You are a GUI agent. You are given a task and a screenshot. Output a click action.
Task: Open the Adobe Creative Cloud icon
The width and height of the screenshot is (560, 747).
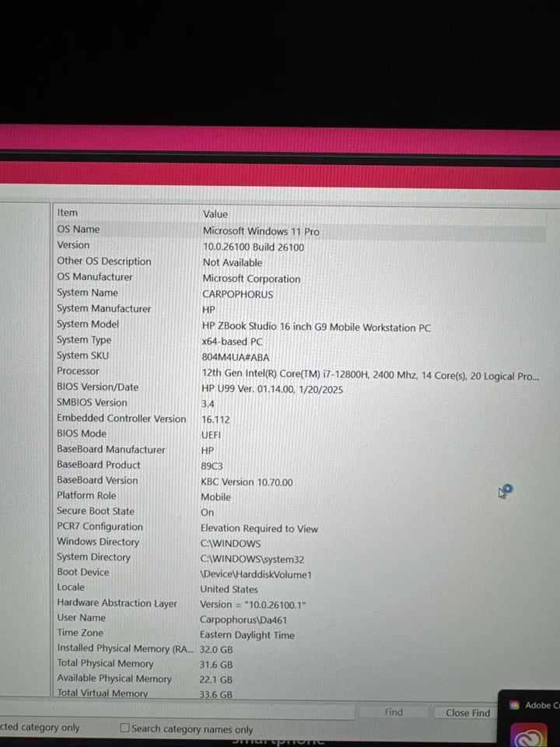pos(529,735)
